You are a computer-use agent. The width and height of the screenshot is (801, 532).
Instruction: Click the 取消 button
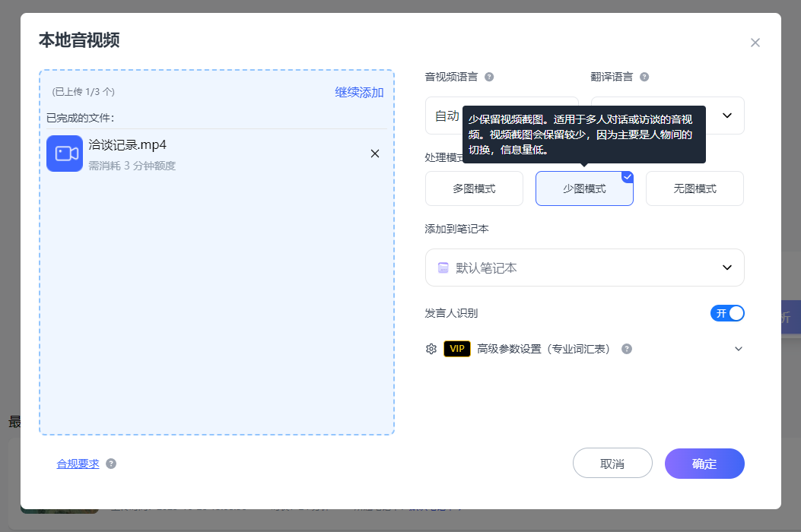click(x=612, y=464)
